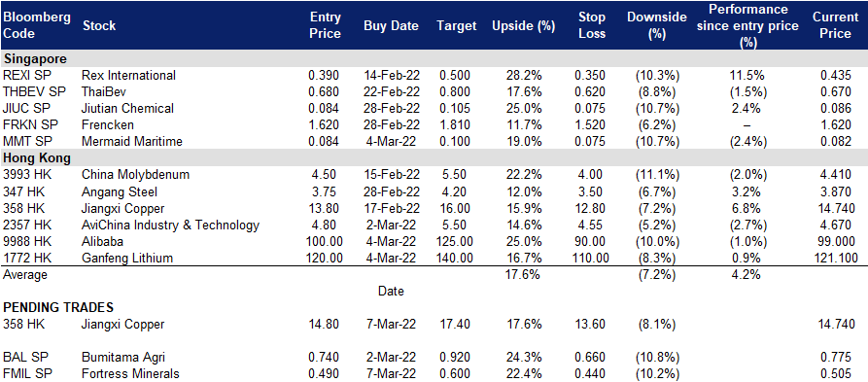
Task: Click the Stop Loss column header
Action: coord(591,26)
